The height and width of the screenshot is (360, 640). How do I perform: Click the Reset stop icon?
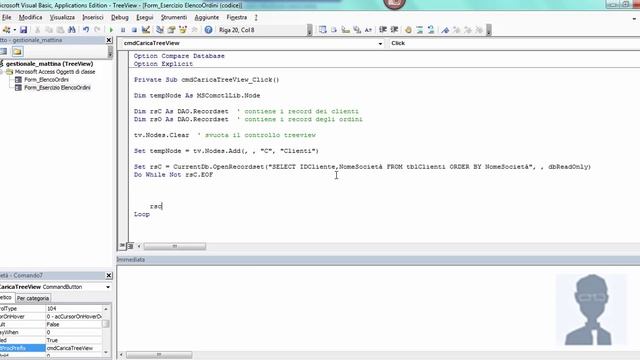[134, 30]
